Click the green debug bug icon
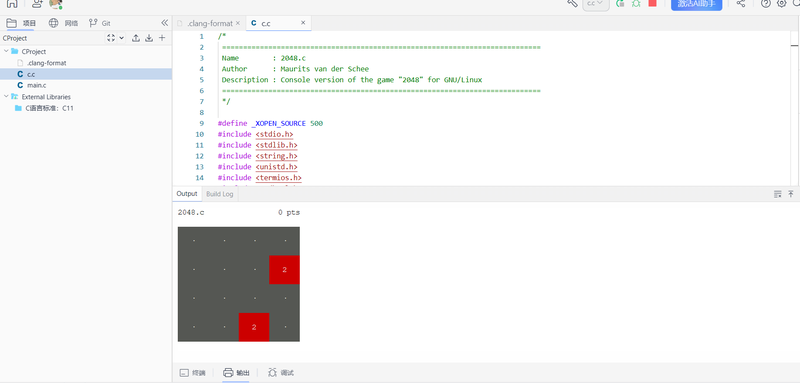Viewport: 800px width, 383px height. pyautogui.click(x=636, y=3)
